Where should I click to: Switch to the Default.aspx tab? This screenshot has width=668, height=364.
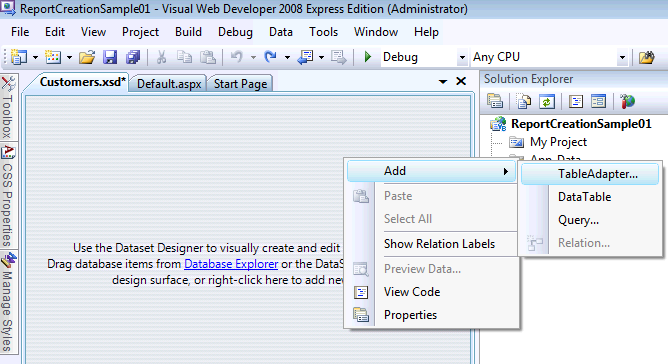169,84
